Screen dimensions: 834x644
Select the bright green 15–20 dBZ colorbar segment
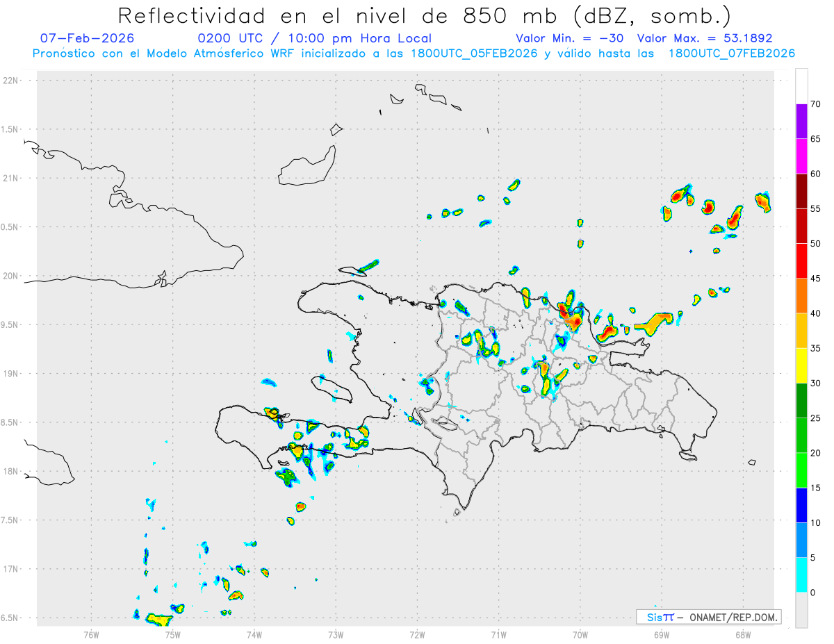point(801,470)
